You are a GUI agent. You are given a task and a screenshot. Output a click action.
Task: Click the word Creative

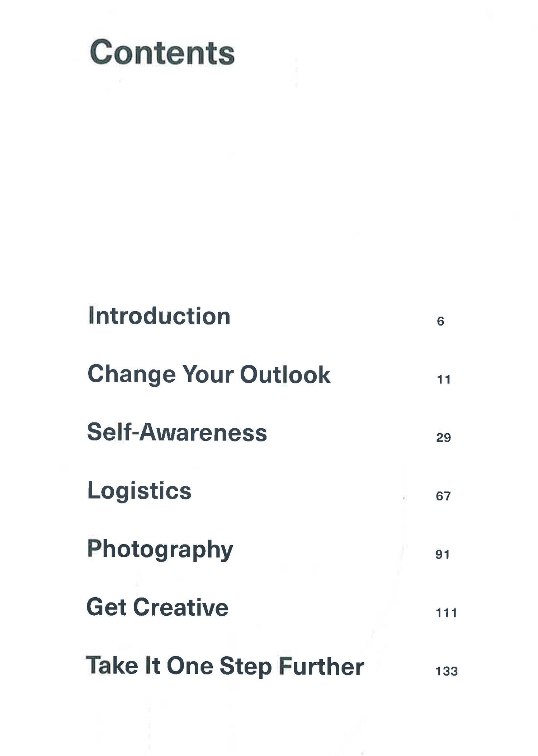point(181,607)
